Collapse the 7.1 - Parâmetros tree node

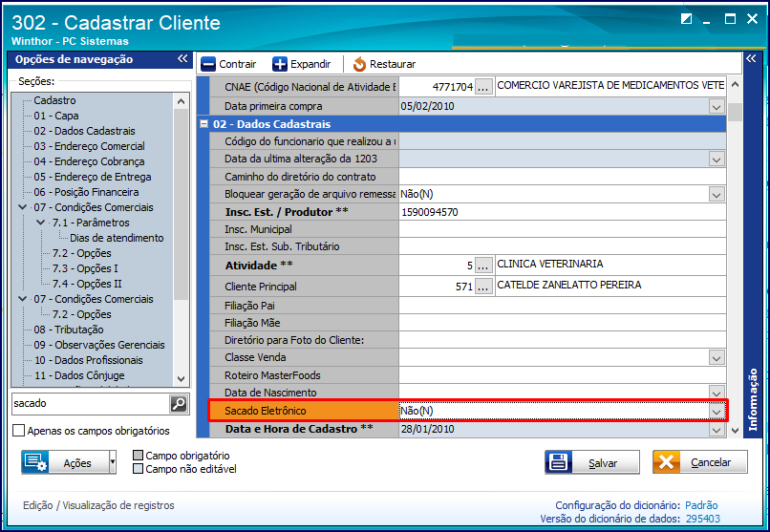click(x=41, y=223)
